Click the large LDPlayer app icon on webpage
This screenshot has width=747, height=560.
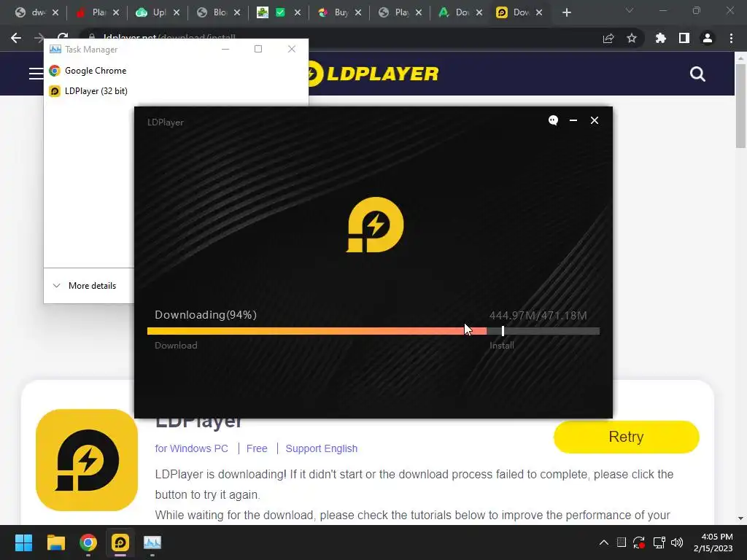[87, 460]
